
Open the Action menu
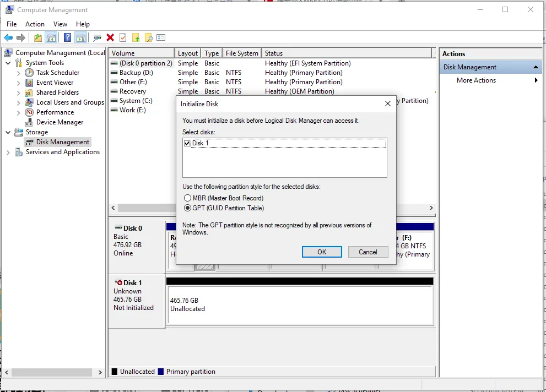(x=35, y=24)
